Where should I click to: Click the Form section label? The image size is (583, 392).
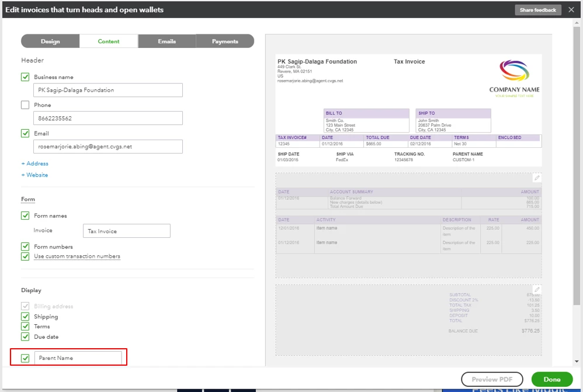(x=28, y=199)
